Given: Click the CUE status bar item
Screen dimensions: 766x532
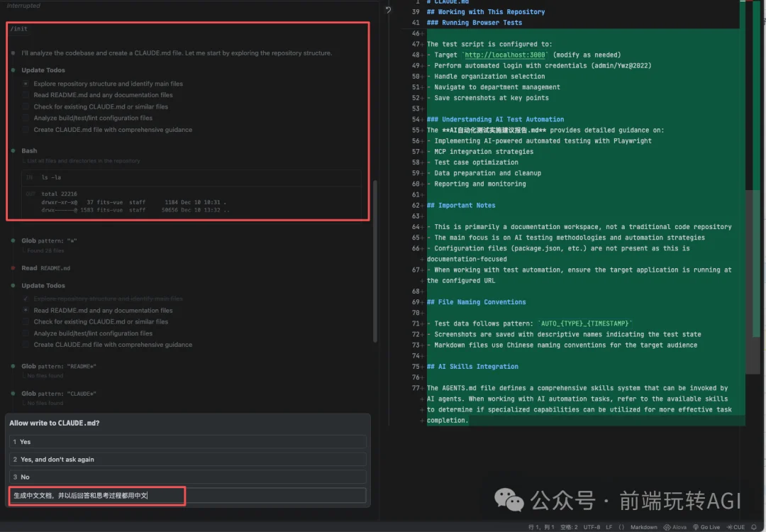Looking at the screenshot, I should (x=736, y=527).
